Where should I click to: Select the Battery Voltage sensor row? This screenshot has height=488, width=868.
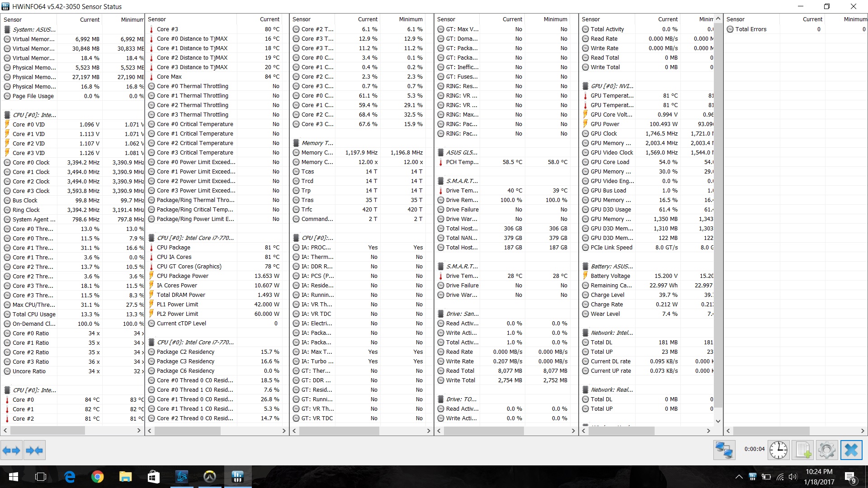coord(610,276)
